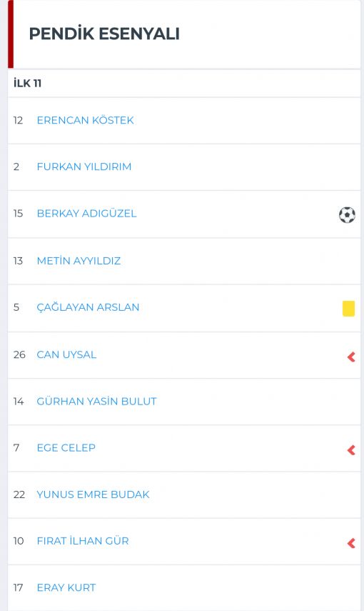The height and width of the screenshot is (611, 364).
Task: Click the red substitution arrow next to Ege Celep
Action: (x=351, y=450)
